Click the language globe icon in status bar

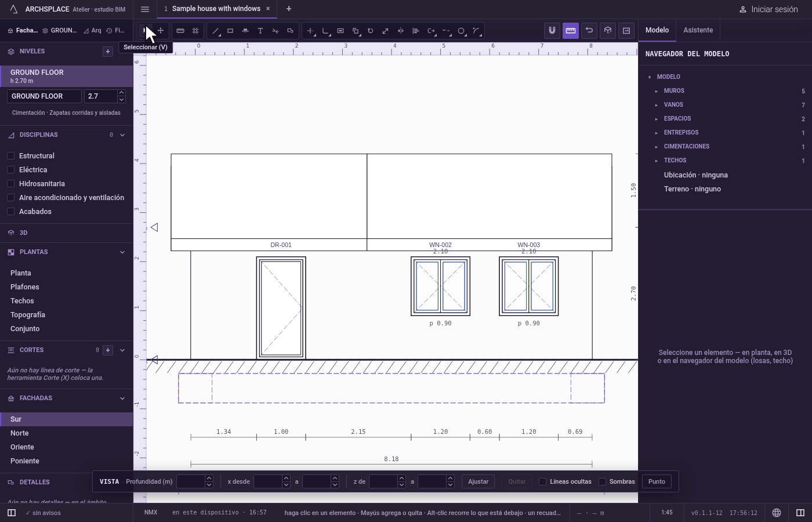coord(777,513)
